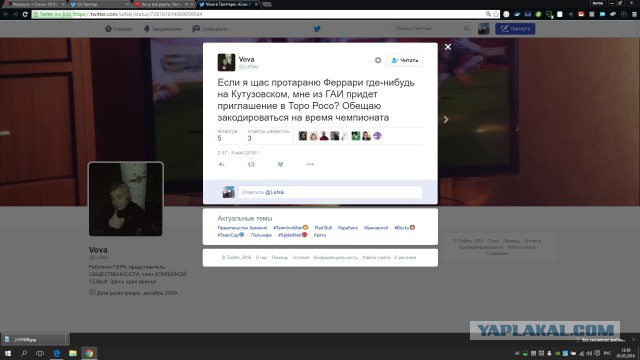
Task: Switch to the YouTube browser tab
Action: [163, 4]
